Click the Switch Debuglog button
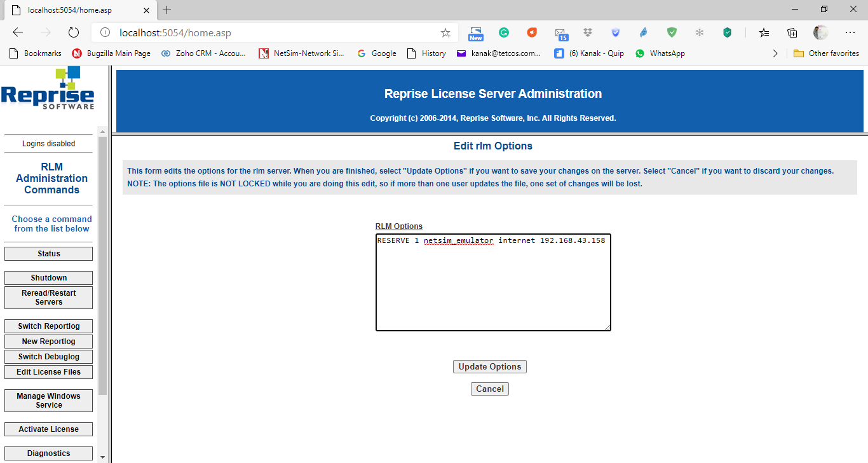Viewport: 868px width, 463px height. point(48,357)
